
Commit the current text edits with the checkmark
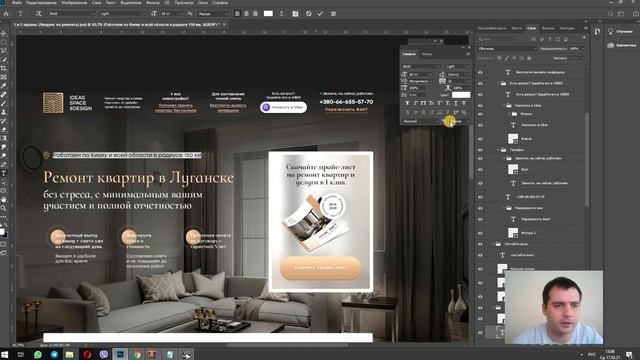(x=320, y=13)
